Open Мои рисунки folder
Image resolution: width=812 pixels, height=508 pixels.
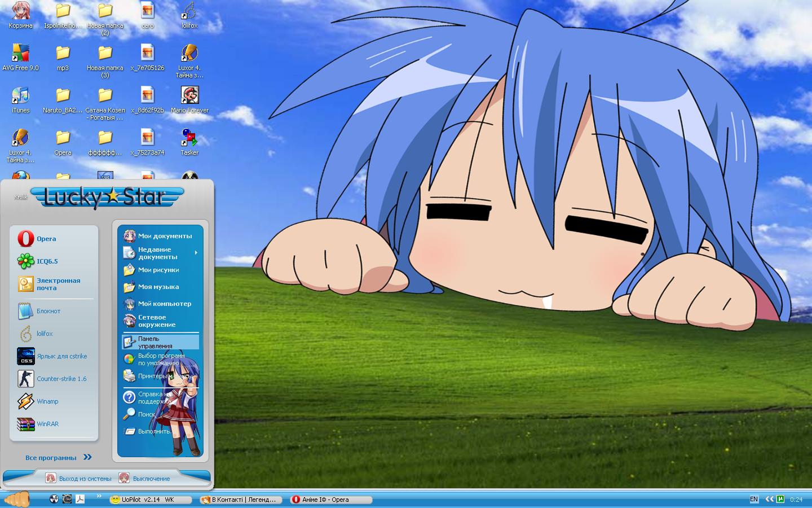click(161, 270)
